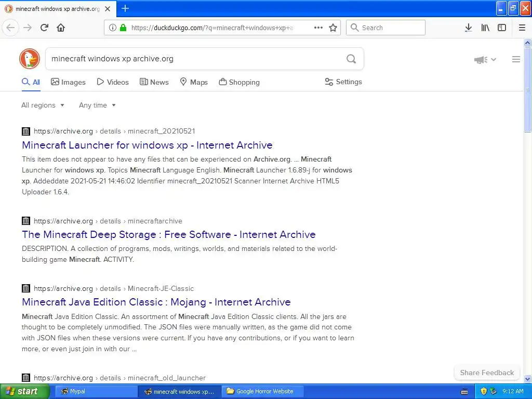Click the DuckDuckGo duck logo
The height and width of the screenshot is (399, 532).
[x=30, y=59]
